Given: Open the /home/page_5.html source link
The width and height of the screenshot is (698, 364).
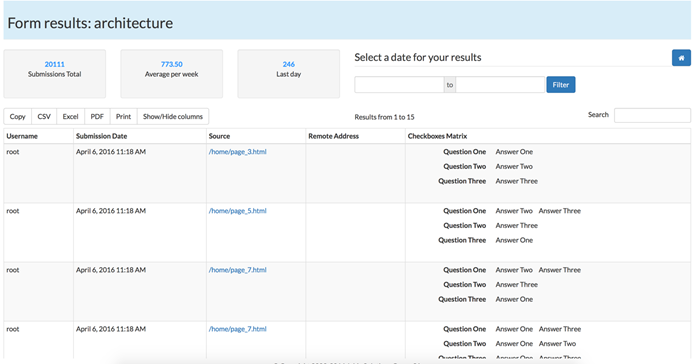Looking at the screenshot, I should coord(238,211).
